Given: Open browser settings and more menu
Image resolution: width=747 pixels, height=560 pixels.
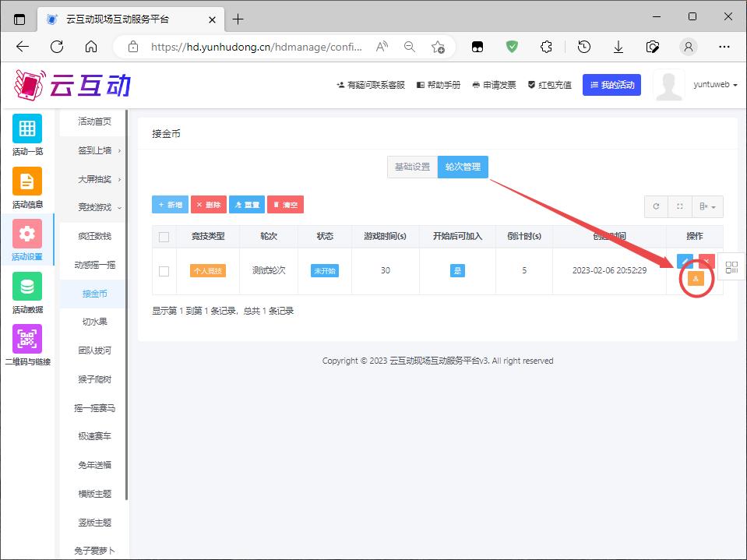Looking at the screenshot, I should (x=724, y=47).
